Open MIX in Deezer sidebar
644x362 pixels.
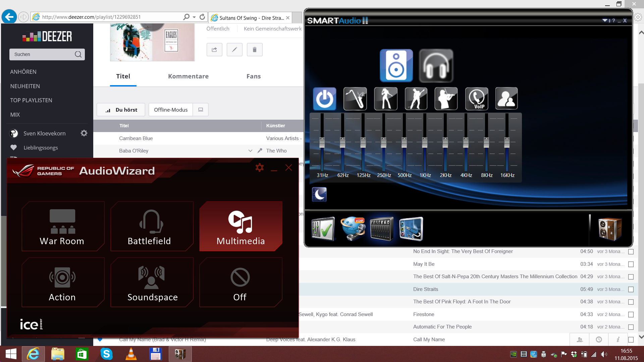click(15, 115)
